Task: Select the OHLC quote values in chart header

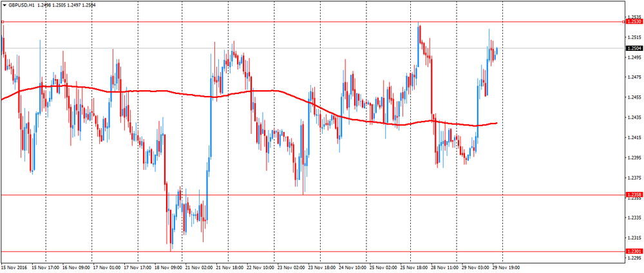Action: coord(66,5)
